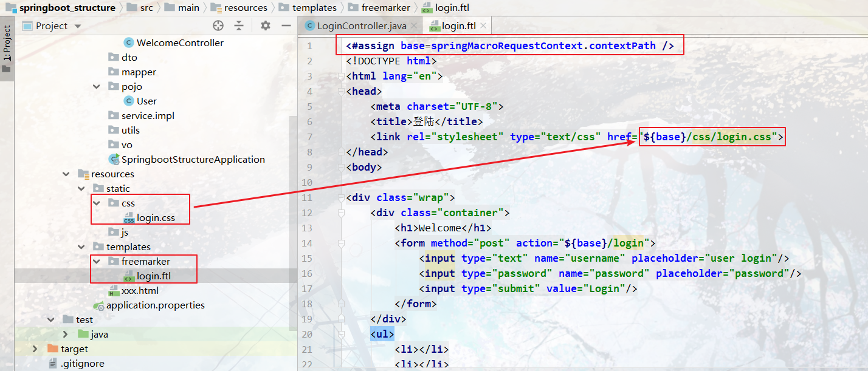Click line number 14 in the gutter
868x371 pixels.
pos(308,242)
